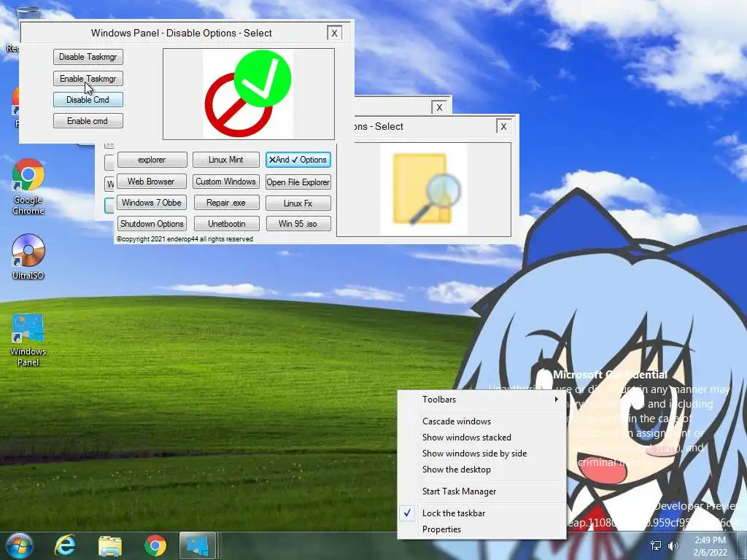The height and width of the screenshot is (560, 747).
Task: Open Shutdown Options
Action: point(152,224)
